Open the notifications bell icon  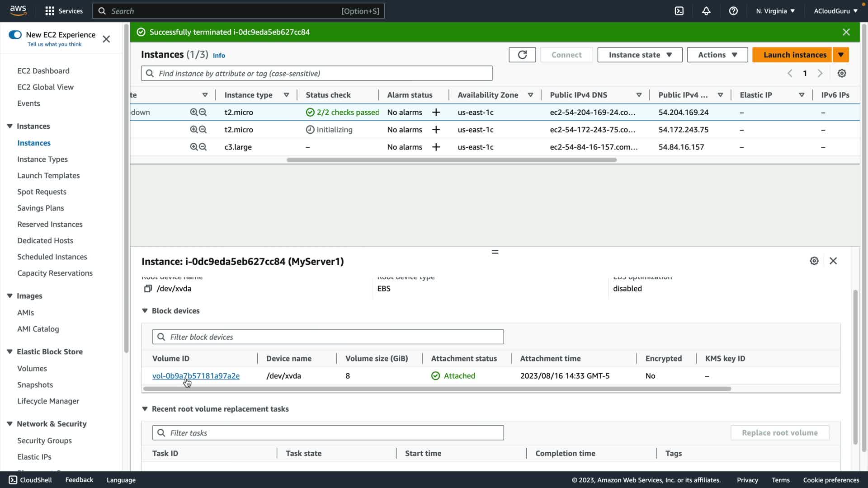click(x=706, y=11)
